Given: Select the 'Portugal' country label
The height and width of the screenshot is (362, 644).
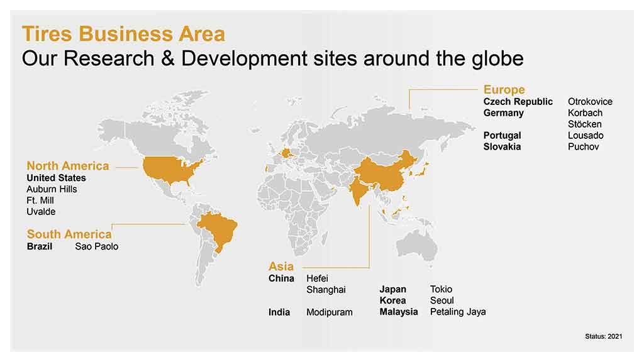Looking at the screenshot, I should pyautogui.click(x=502, y=136).
